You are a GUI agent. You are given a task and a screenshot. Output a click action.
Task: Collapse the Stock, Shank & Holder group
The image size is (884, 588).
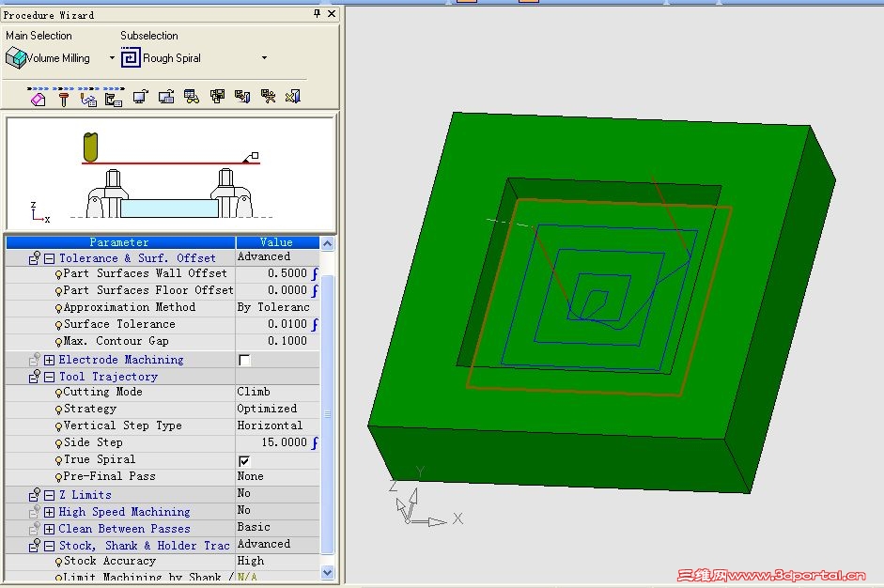[49, 547]
